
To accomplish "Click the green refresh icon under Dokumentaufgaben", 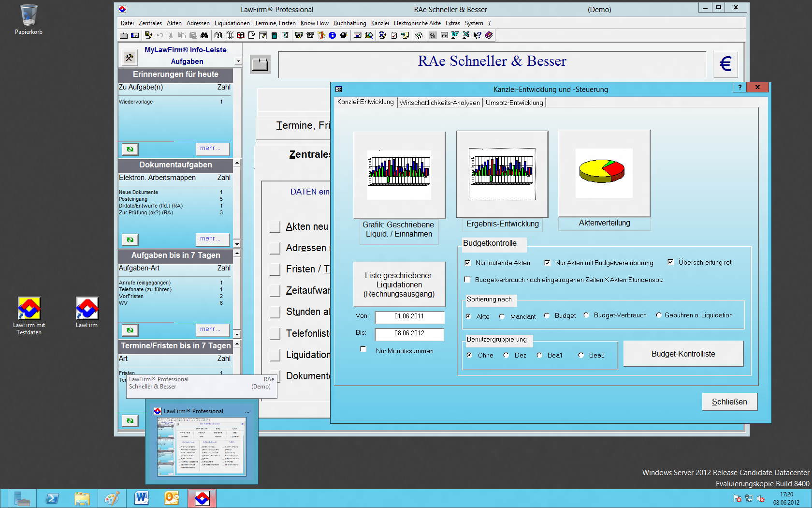I will (130, 239).
